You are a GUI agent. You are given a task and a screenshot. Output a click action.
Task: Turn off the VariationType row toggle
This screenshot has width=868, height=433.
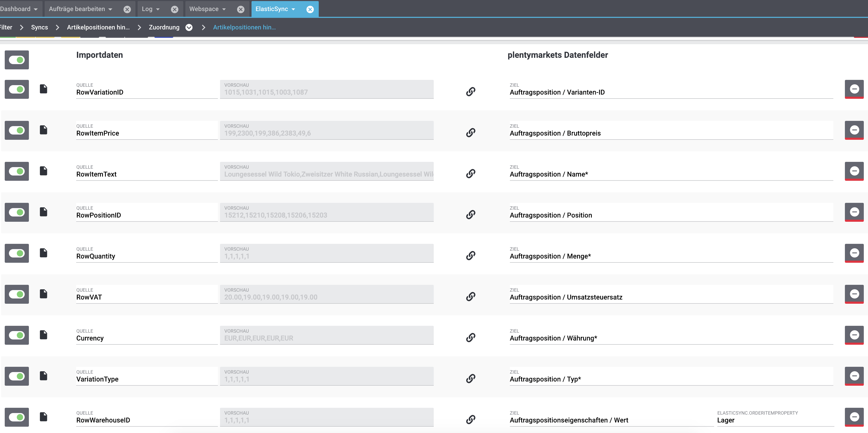point(17,376)
